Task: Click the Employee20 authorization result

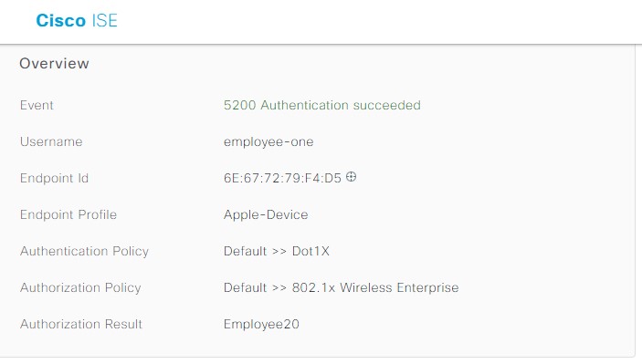Action: (x=261, y=325)
